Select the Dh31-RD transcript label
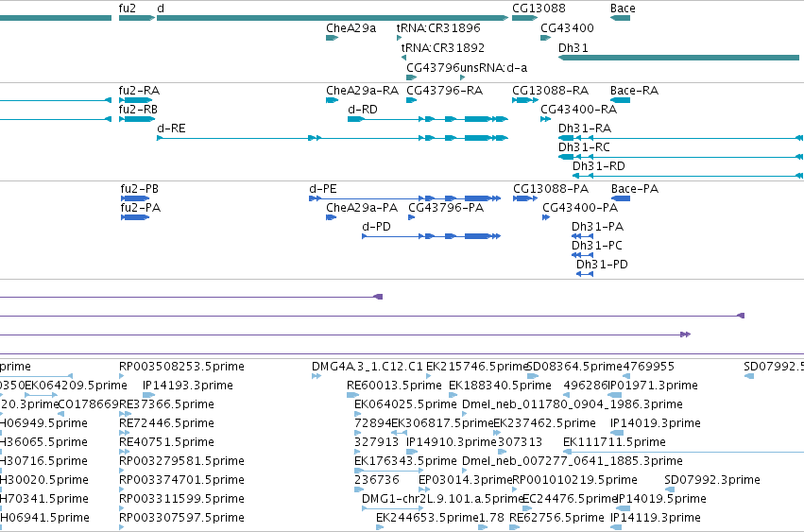 (x=598, y=166)
